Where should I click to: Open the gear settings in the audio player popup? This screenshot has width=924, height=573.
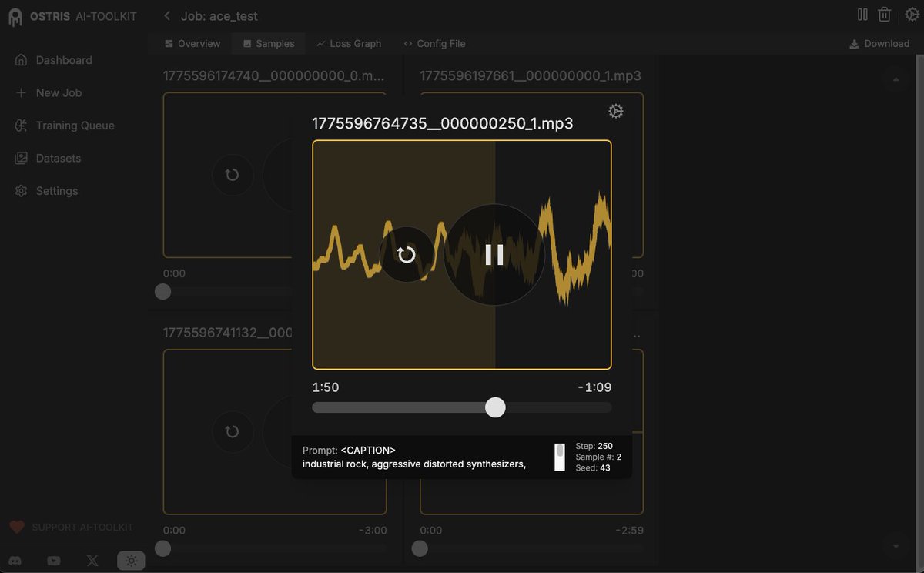click(615, 112)
